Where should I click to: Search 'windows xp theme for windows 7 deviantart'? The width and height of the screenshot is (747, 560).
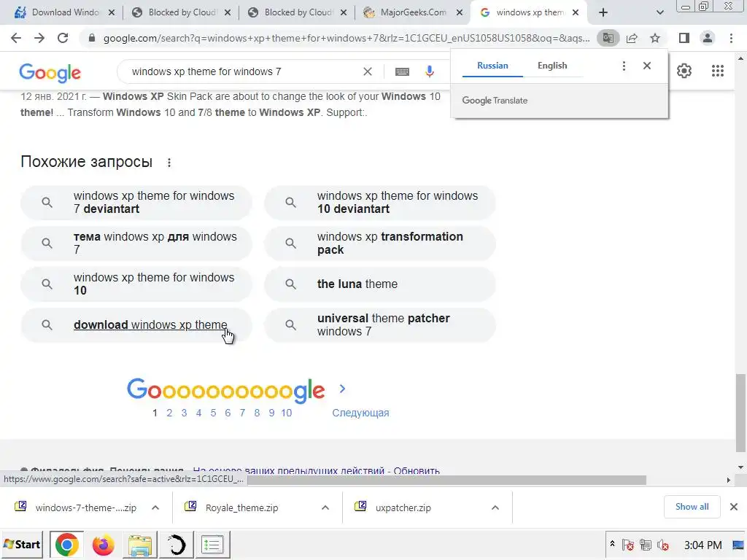click(136, 203)
